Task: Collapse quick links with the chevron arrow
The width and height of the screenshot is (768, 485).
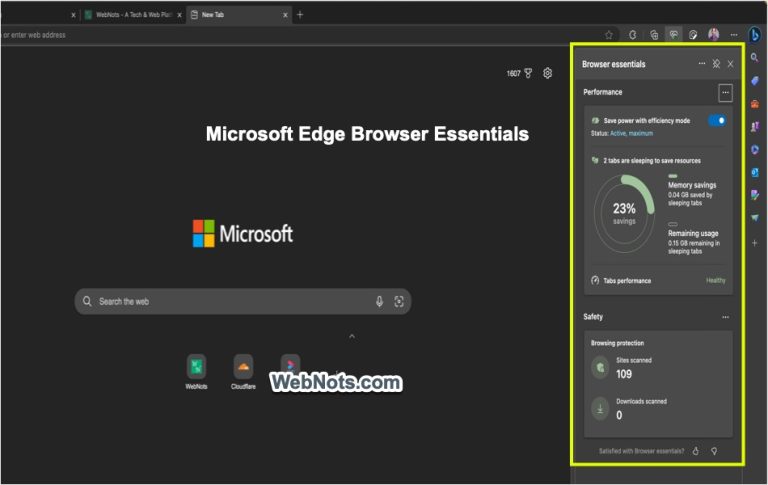Action: [352, 336]
